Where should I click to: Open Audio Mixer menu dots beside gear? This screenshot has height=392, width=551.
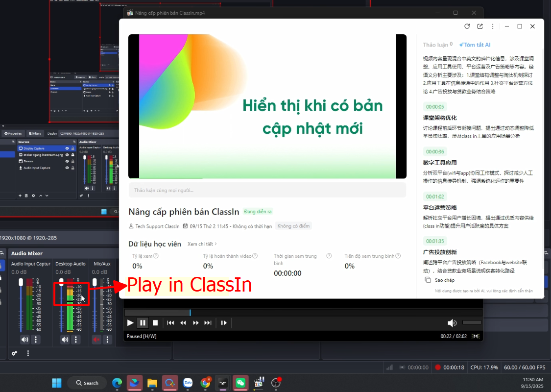point(28,353)
